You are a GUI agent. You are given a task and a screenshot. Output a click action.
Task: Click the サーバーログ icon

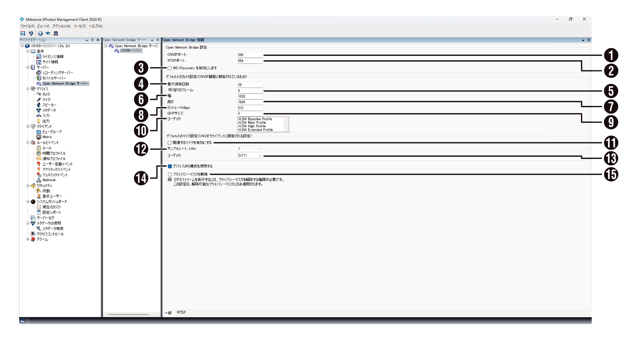[x=33, y=218]
